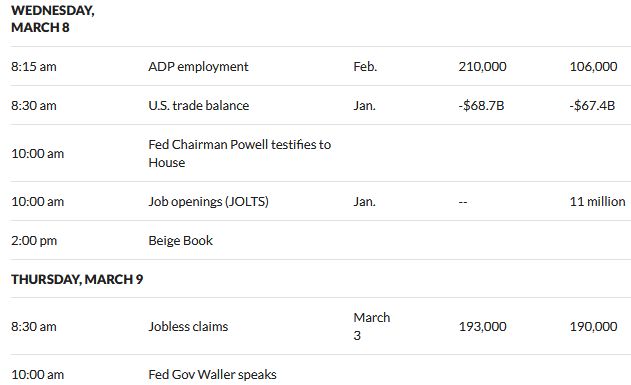
Task: Click the 2:00 pm time cell
Action: point(34,241)
